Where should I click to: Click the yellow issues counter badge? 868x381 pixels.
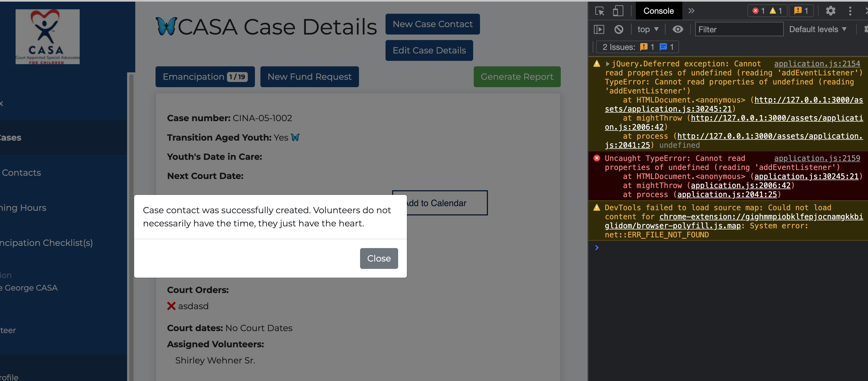click(801, 11)
